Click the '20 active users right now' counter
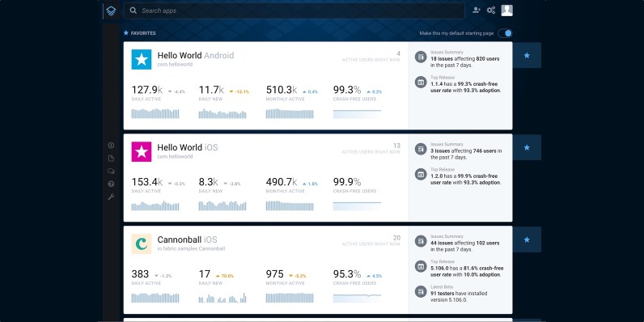Image resolution: width=644 pixels, height=322 pixels. (x=371, y=240)
